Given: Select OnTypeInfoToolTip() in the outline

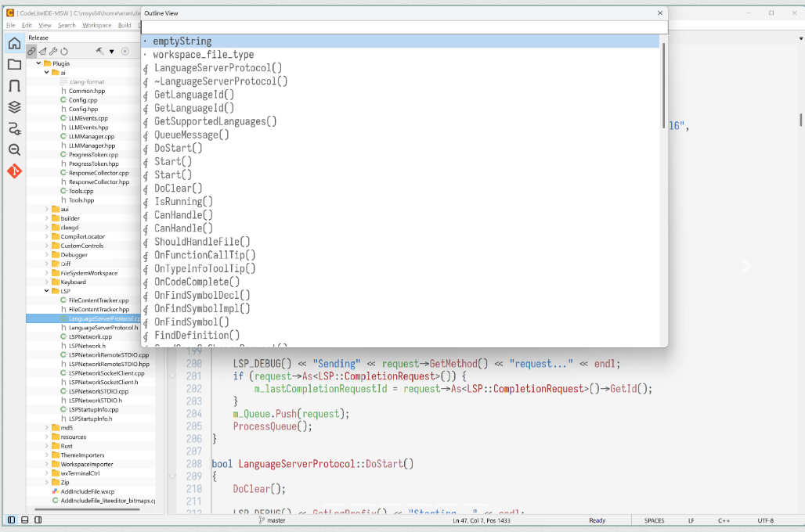Looking at the screenshot, I should [x=400, y=268].
